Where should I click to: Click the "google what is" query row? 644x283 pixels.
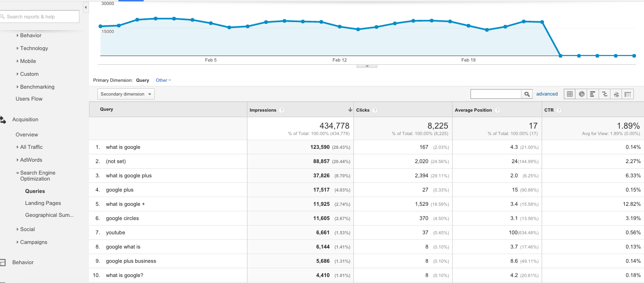click(123, 247)
